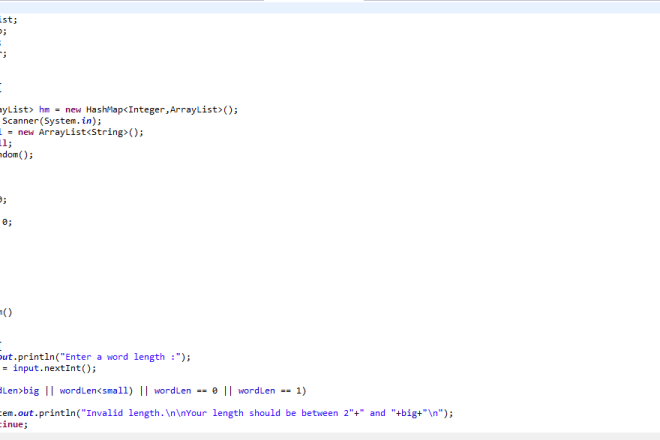660x440 pixels.
Task: Click the 'tinue;' statement on the last line
Action: click(x=14, y=423)
